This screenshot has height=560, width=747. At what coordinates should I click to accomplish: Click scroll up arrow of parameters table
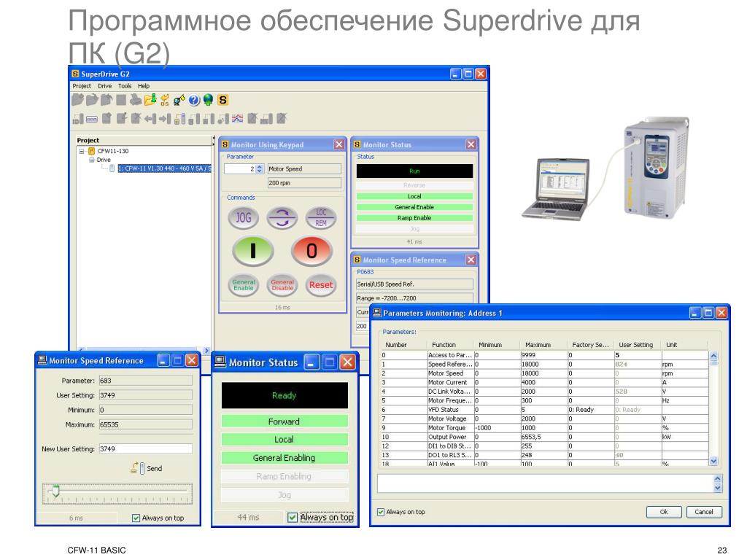pyautogui.click(x=713, y=356)
